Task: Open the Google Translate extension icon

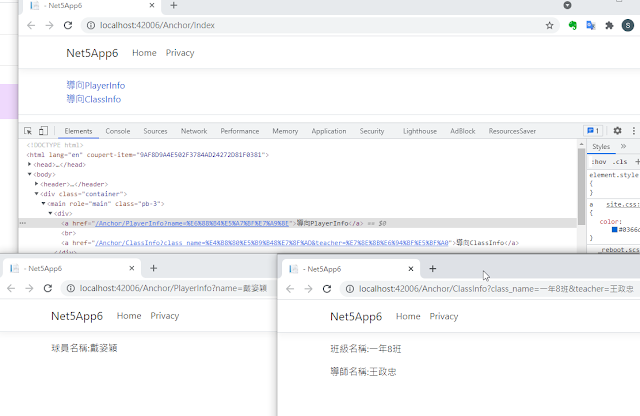Action: [591, 25]
